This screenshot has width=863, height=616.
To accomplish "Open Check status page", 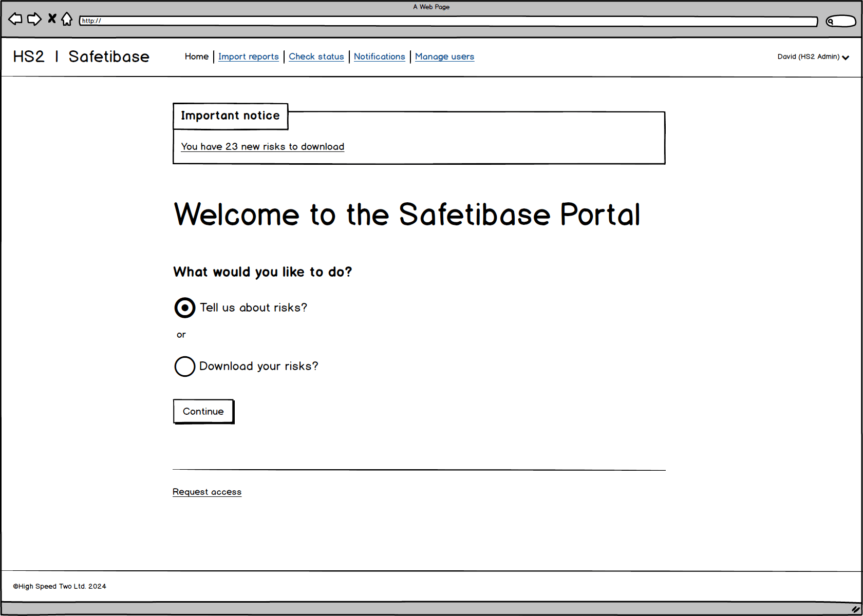I will (x=316, y=56).
